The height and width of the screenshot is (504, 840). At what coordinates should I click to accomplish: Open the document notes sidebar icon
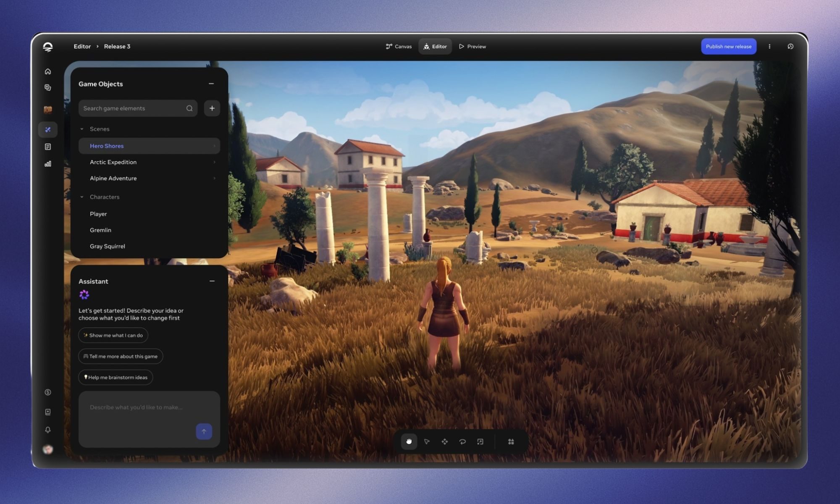pos(48,147)
